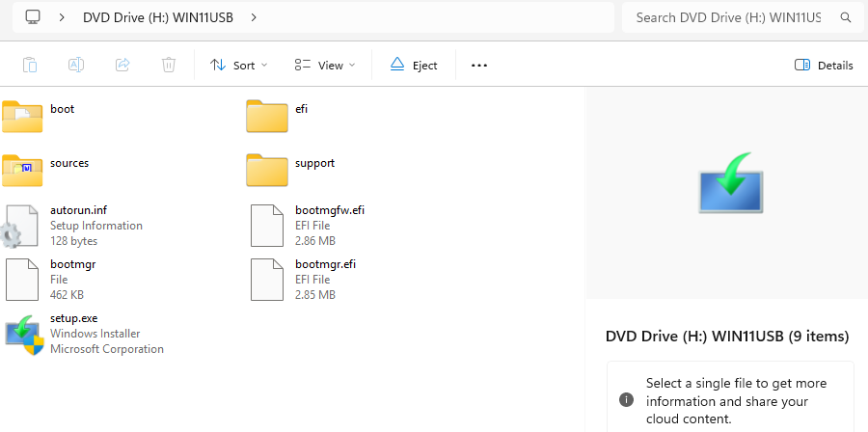Click the 128 bytes size text
Viewport: 868px width, 432px height.
pyautogui.click(x=73, y=241)
